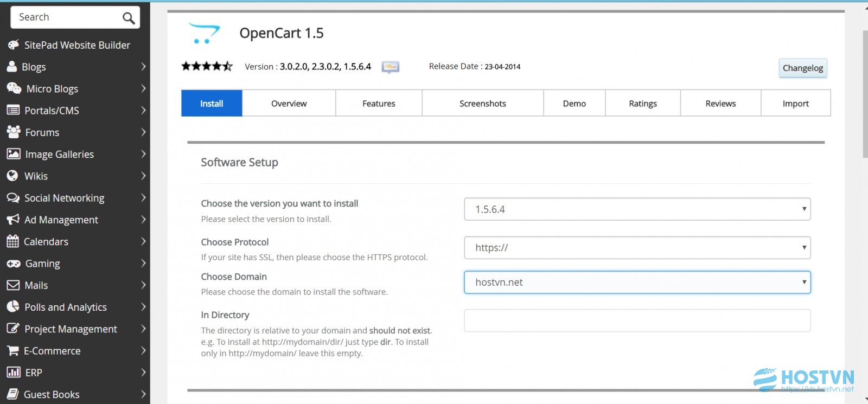The width and height of the screenshot is (868, 404).
Task: Switch to the Overview tab
Action: (x=289, y=103)
